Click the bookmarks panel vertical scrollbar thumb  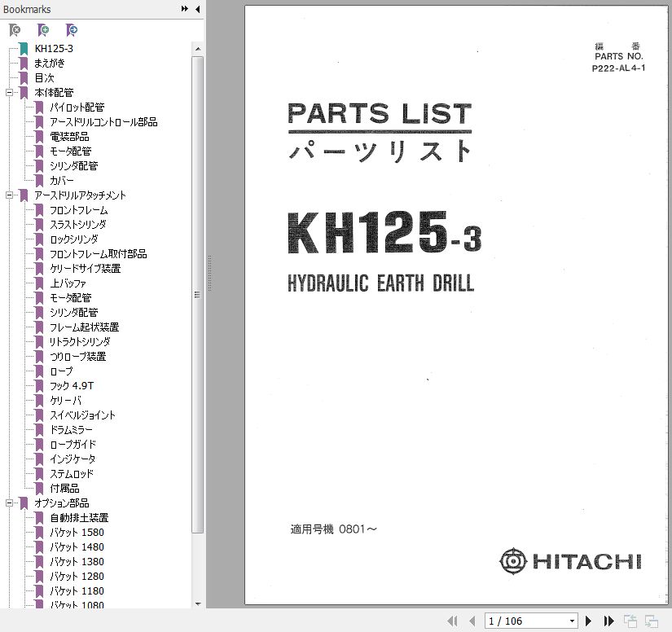tap(198, 295)
